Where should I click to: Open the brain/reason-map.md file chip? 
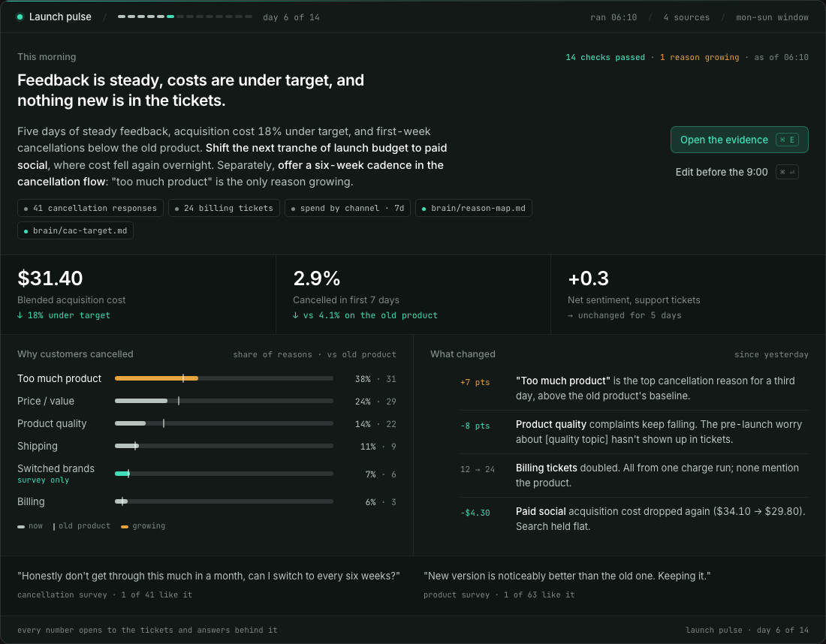(x=474, y=208)
